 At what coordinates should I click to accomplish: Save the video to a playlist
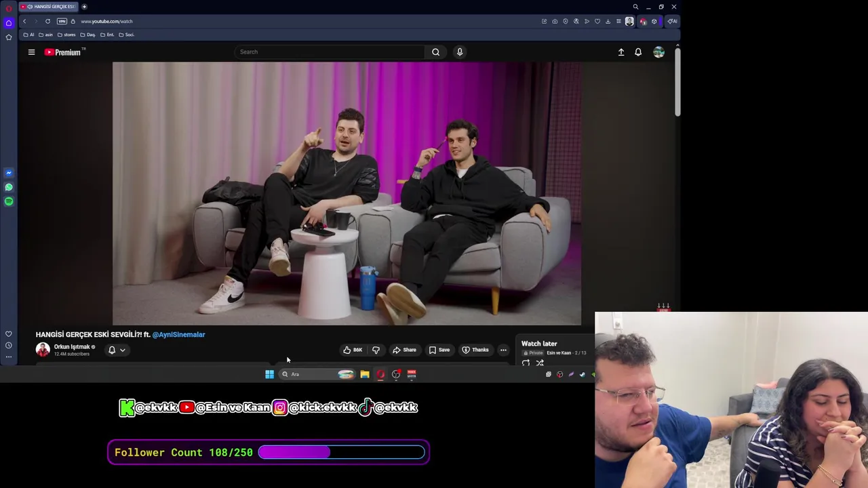click(x=439, y=350)
